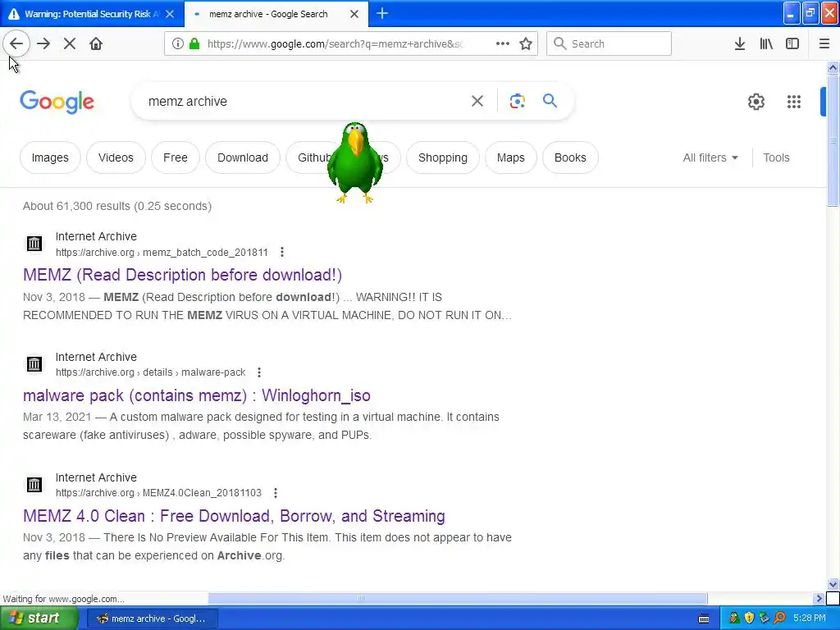Apply the Github filter chip
Image resolution: width=840 pixels, height=630 pixels.
coord(313,157)
